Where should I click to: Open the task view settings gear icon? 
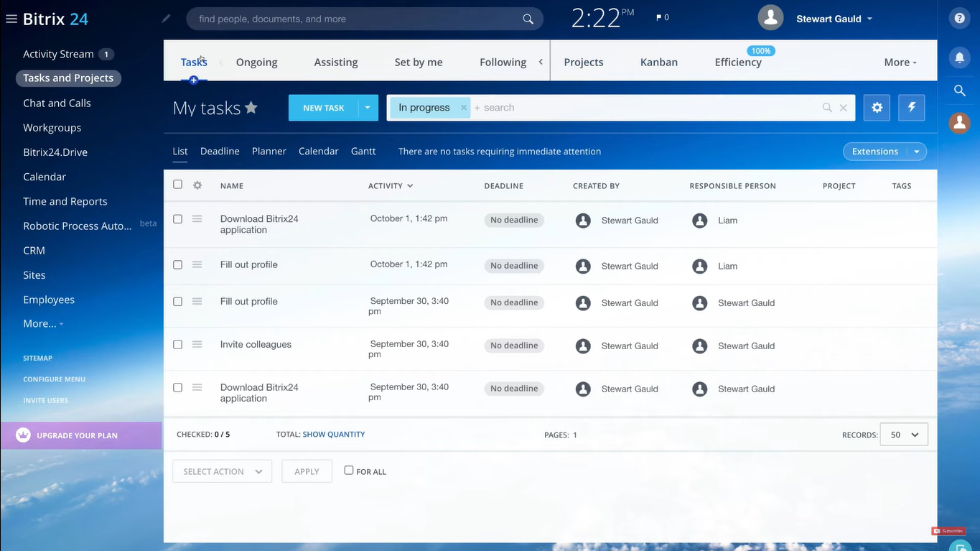click(876, 107)
